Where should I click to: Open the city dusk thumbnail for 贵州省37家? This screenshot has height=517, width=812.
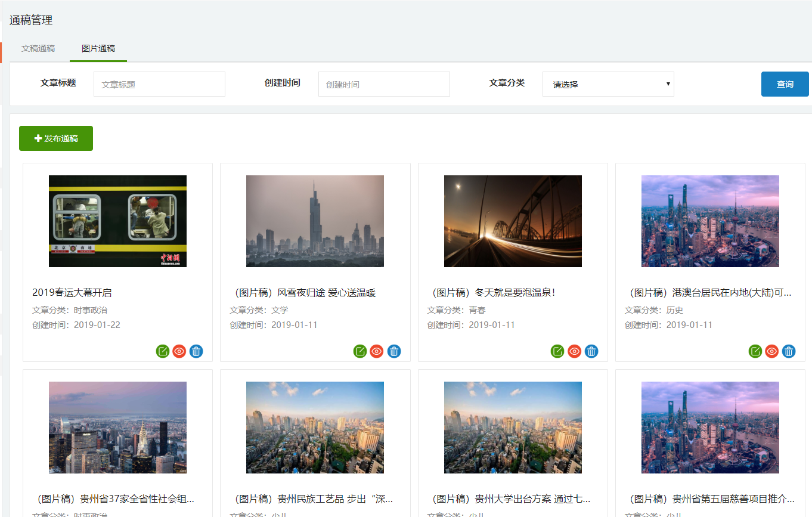coord(117,428)
